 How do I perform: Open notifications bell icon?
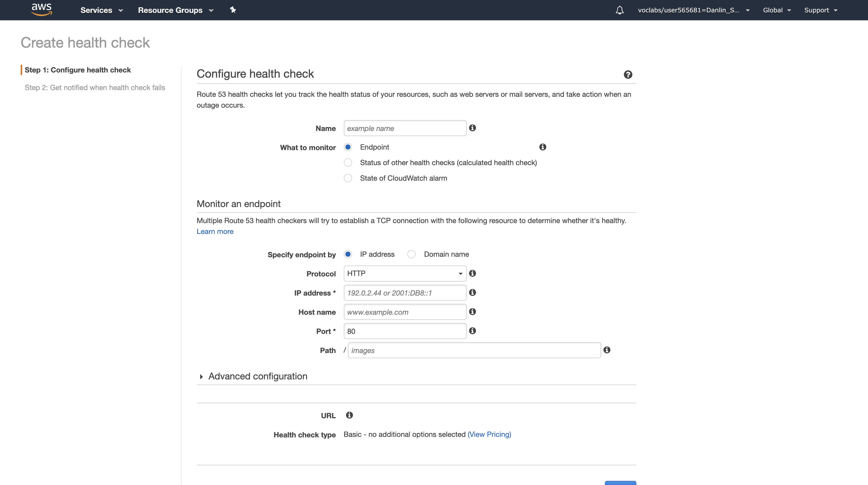click(x=619, y=10)
